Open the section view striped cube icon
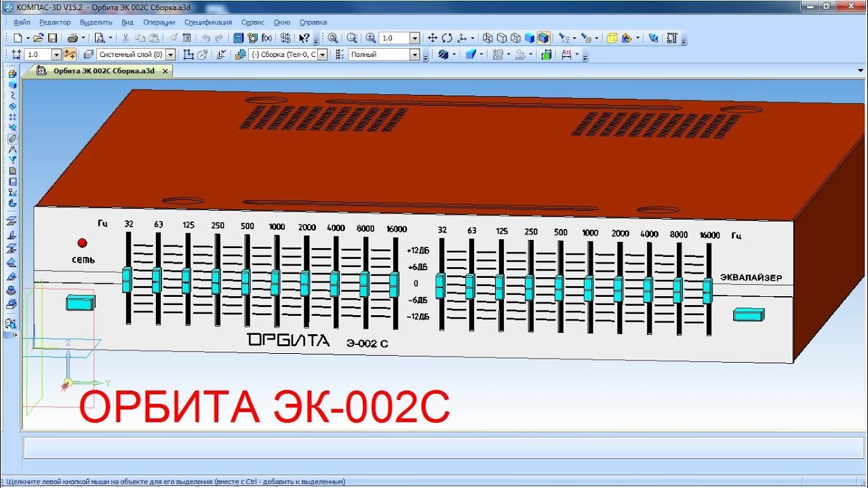 pos(443,54)
